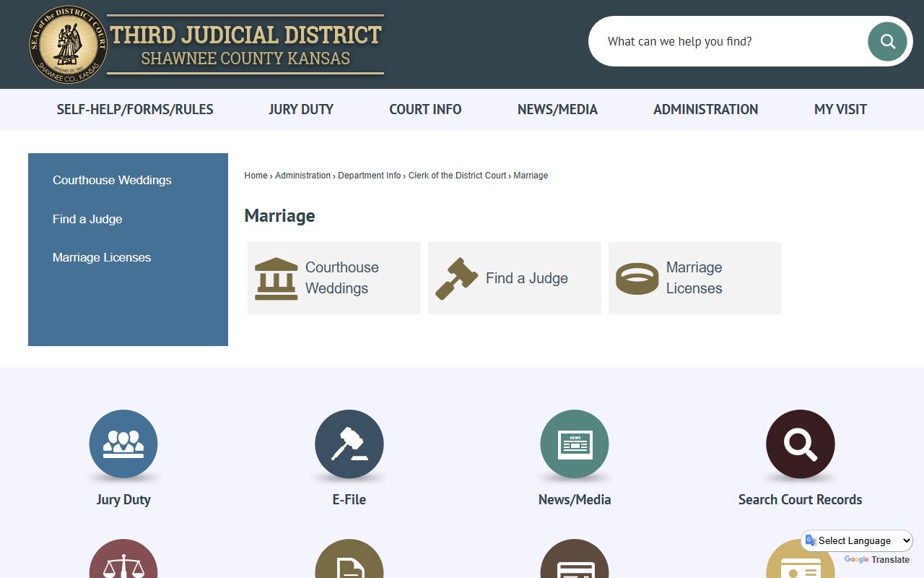The height and width of the screenshot is (578, 924).
Task: Click the Translate text link
Action: point(891,560)
